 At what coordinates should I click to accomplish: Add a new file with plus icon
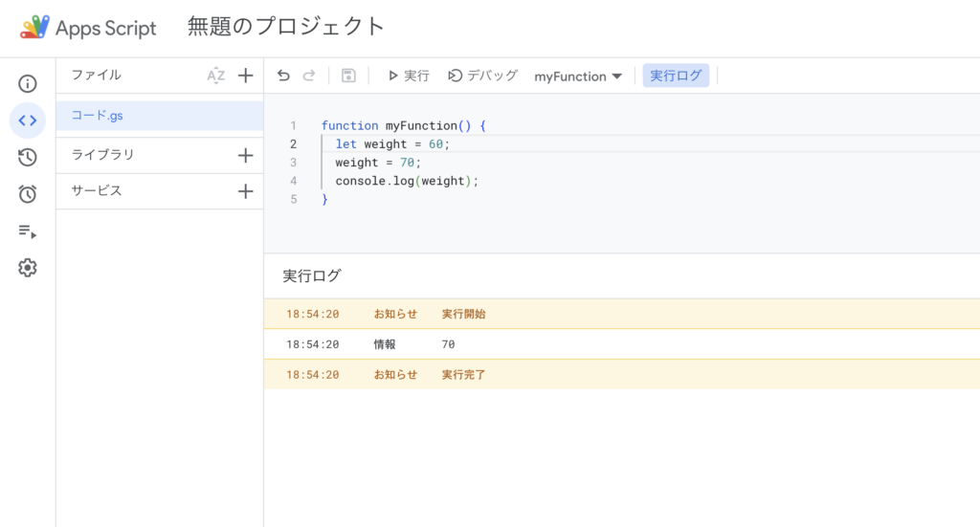(245, 76)
